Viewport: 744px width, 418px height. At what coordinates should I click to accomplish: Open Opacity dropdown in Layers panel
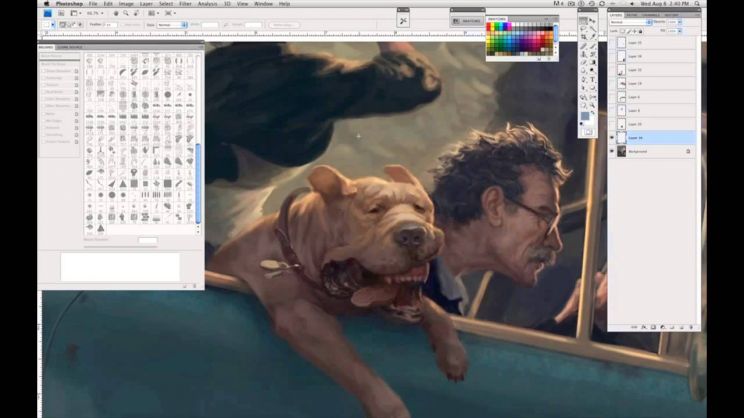coord(679,22)
